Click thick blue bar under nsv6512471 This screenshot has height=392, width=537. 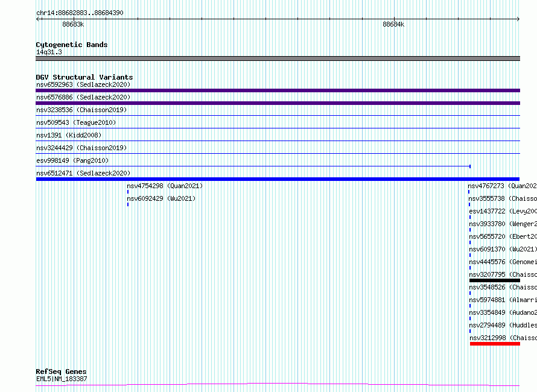pos(278,179)
